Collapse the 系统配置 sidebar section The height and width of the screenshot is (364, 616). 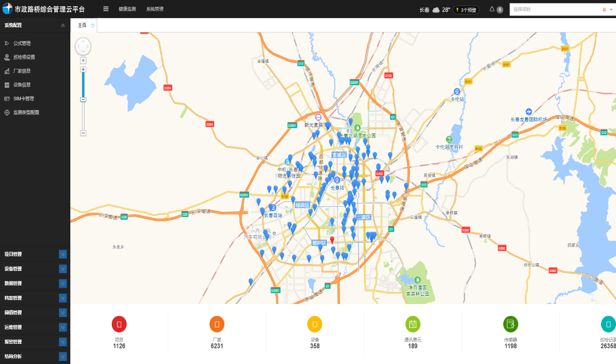63,25
